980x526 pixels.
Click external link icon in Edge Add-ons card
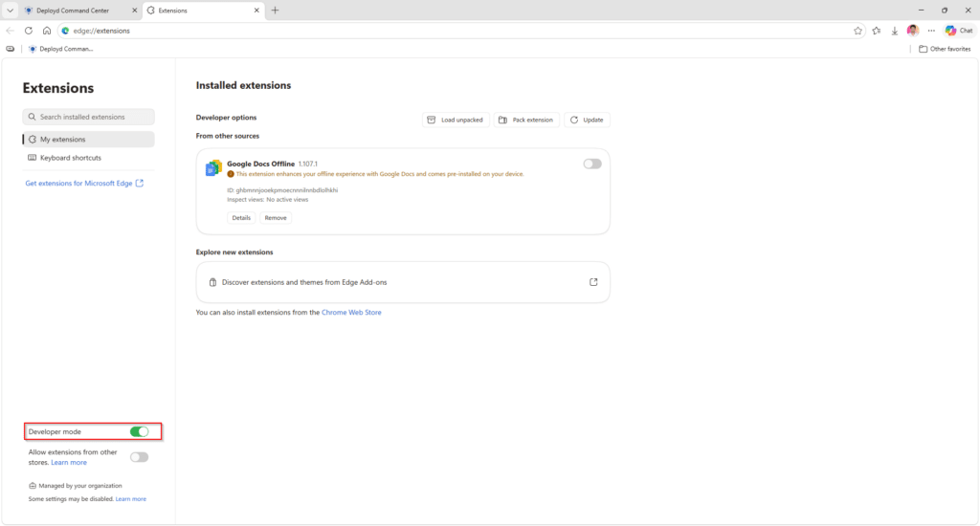593,282
